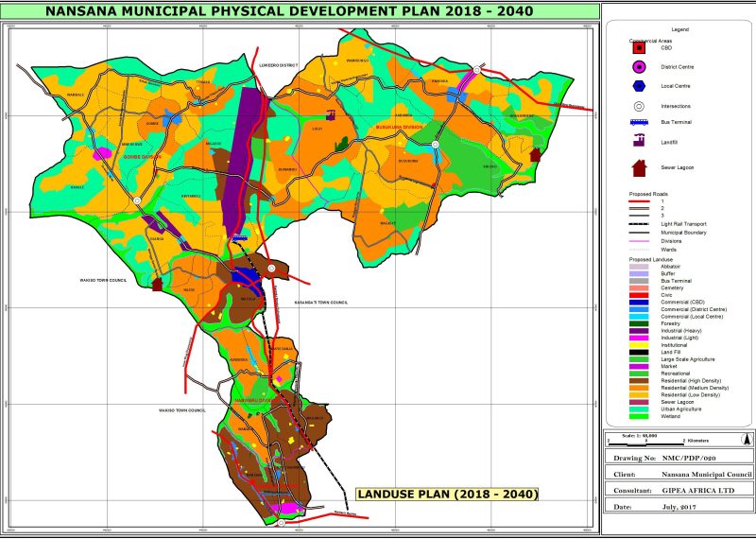Click the blue hexagon Local Centre icon
The height and width of the screenshot is (539, 756).
click(x=639, y=86)
